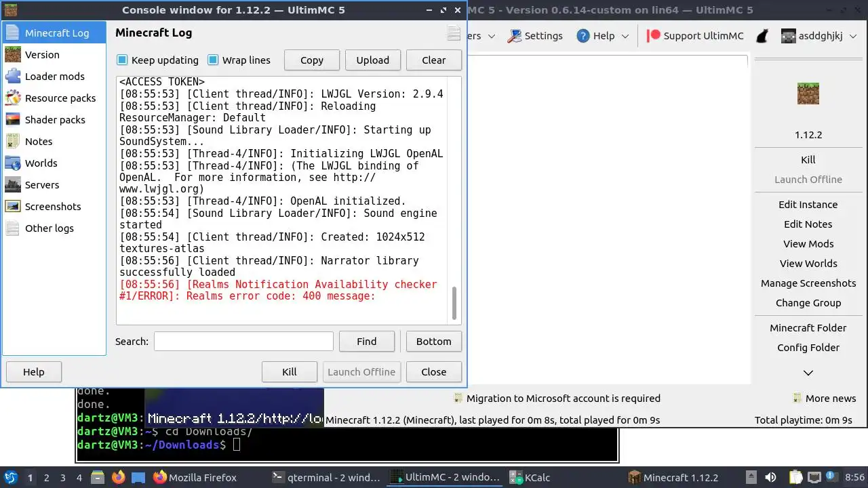
Task: Open Minecraft Folder from side panel
Action: [808, 328]
